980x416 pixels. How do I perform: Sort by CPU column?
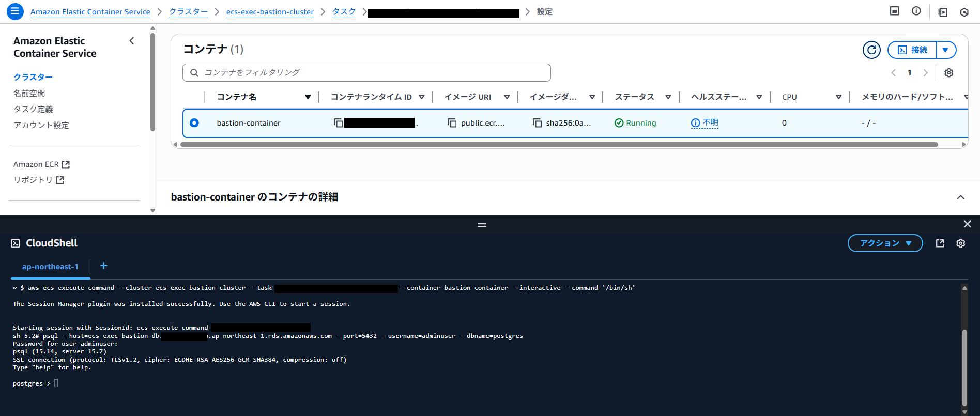tap(839, 97)
